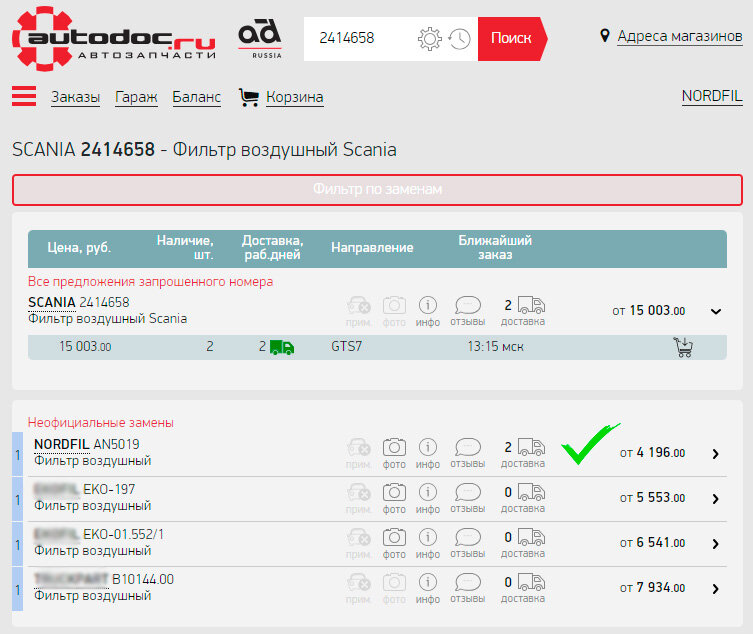The image size is (753, 634).
Task: Go to Баланс
Action: 196,97
